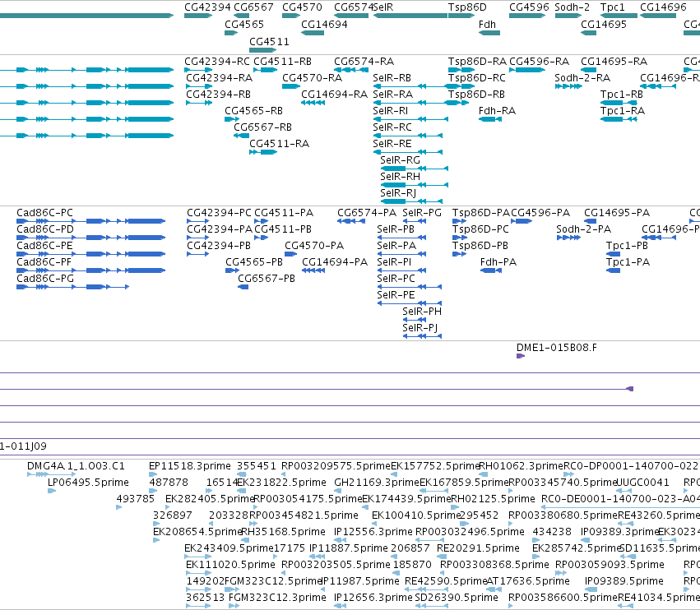Select the Fdh gene label
Viewport: 700px width, 610px height.
point(487,25)
